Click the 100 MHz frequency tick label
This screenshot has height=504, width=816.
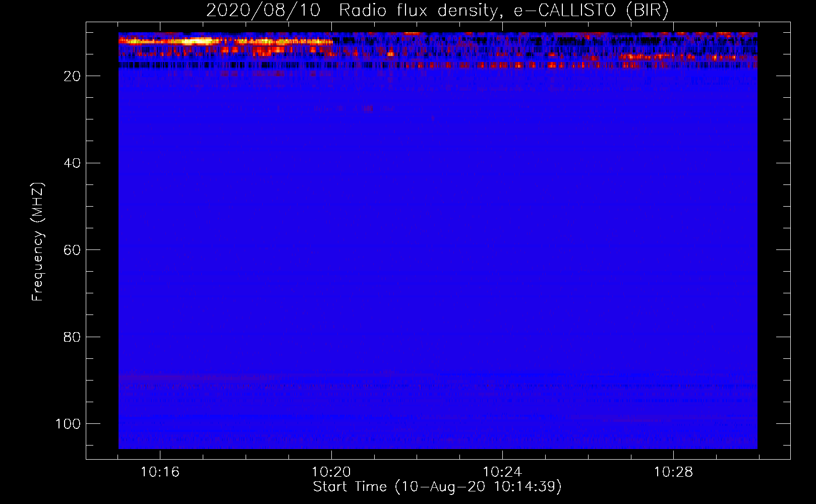pyautogui.click(x=68, y=424)
